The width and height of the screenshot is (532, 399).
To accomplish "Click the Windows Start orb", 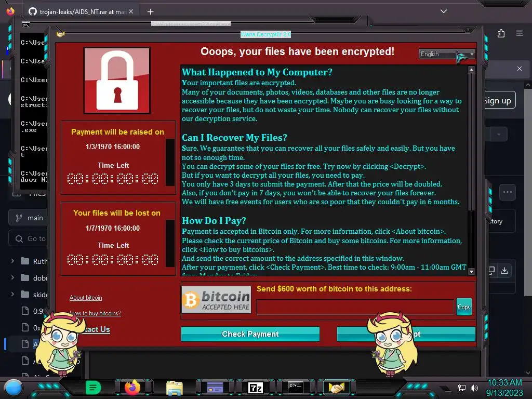I will (14, 388).
